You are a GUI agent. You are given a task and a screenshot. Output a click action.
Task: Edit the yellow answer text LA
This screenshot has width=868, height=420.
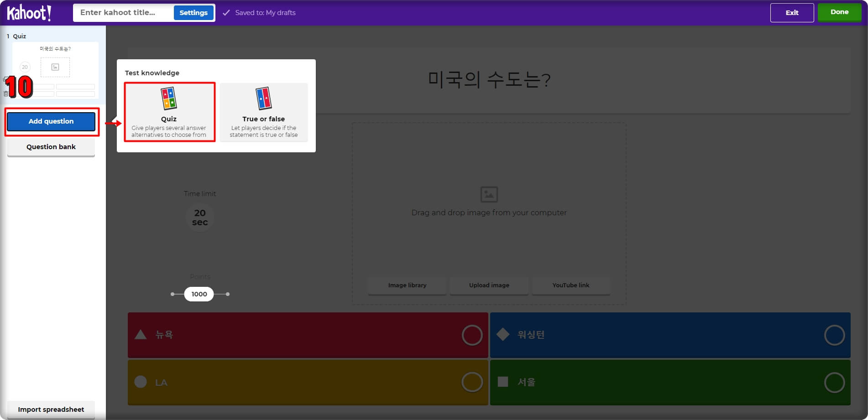pyautogui.click(x=161, y=383)
